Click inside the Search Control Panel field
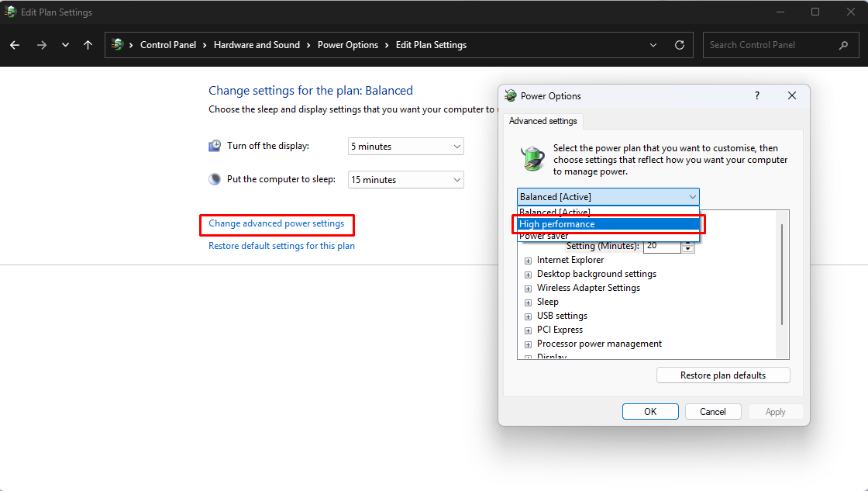This screenshot has height=491, width=868. (767, 45)
